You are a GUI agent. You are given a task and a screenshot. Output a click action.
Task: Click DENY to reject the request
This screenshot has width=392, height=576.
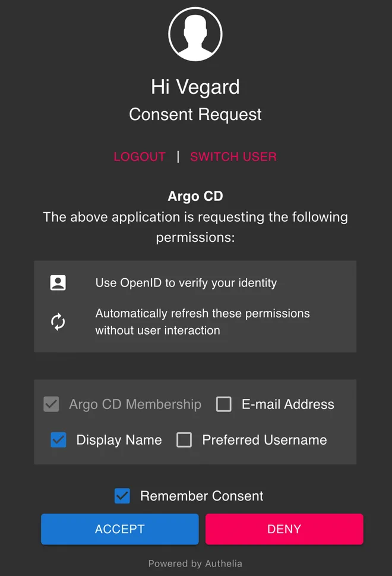[284, 529]
